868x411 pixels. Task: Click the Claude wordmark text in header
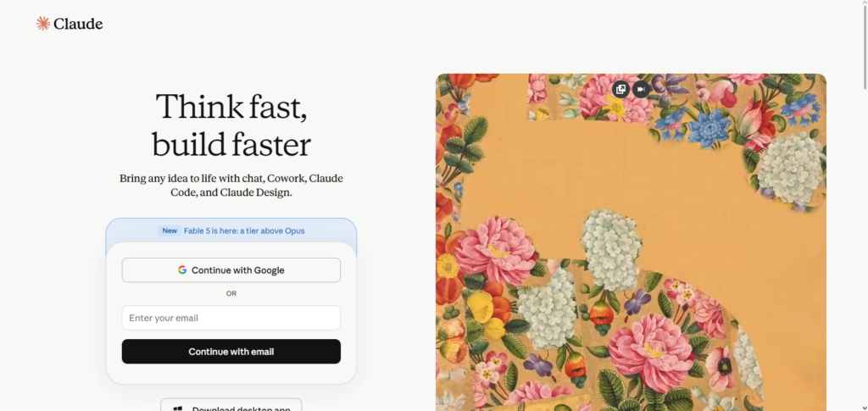pyautogui.click(x=78, y=24)
